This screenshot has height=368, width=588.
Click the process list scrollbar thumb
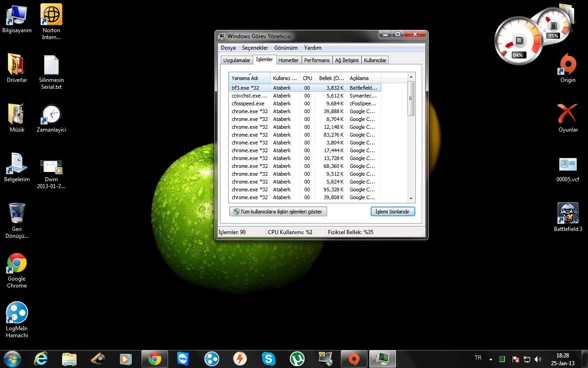point(411,98)
